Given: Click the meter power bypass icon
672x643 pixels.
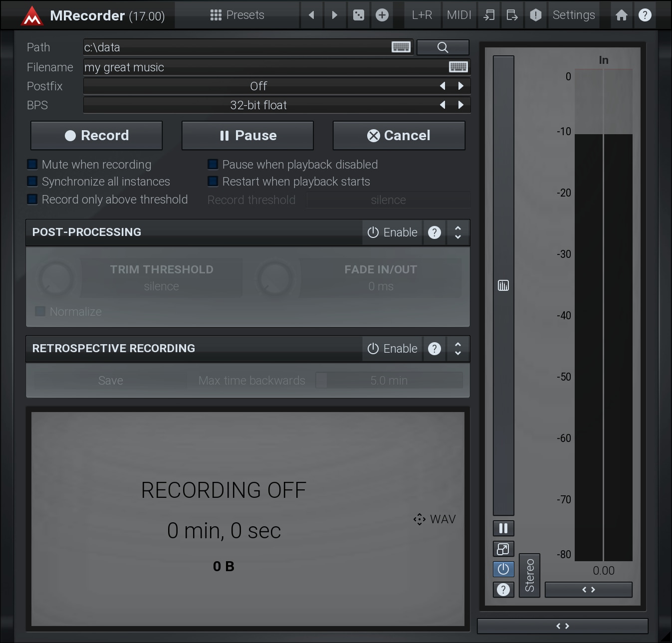Looking at the screenshot, I should 503,569.
